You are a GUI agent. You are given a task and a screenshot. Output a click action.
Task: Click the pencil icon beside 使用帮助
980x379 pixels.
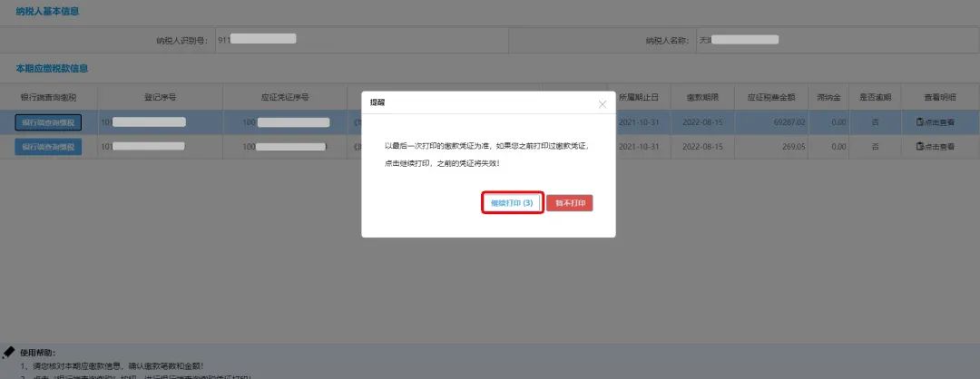coord(8,352)
